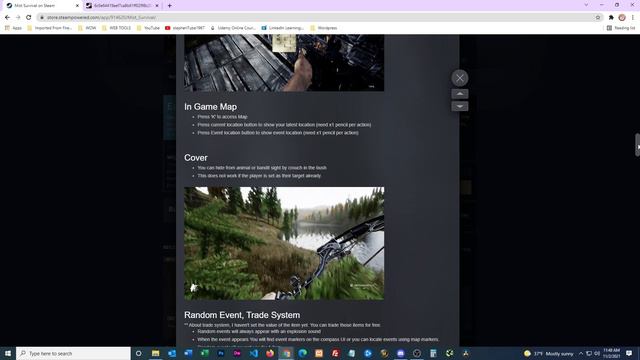Open the Windows Start menu
Image resolution: width=640 pixels, height=360 pixels.
[8, 353]
